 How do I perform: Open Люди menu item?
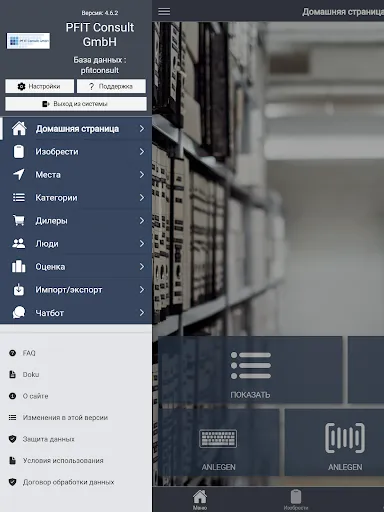(x=76, y=244)
